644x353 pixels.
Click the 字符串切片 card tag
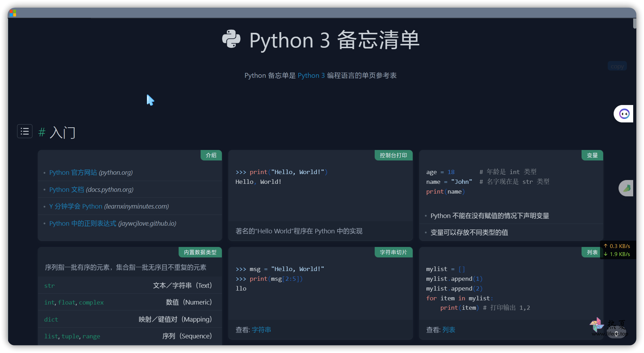coord(393,253)
